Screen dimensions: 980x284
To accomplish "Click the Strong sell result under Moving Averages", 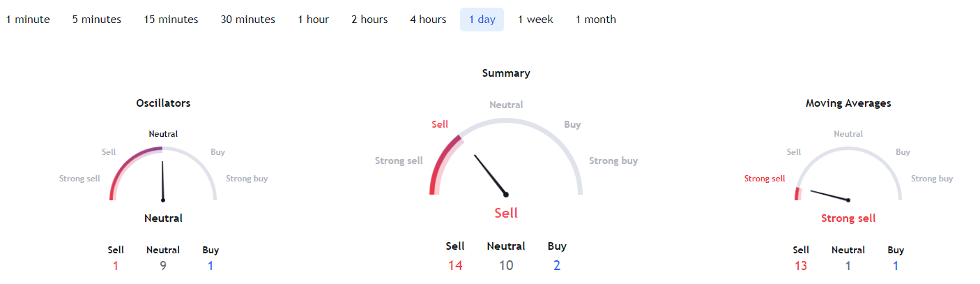I will (848, 218).
